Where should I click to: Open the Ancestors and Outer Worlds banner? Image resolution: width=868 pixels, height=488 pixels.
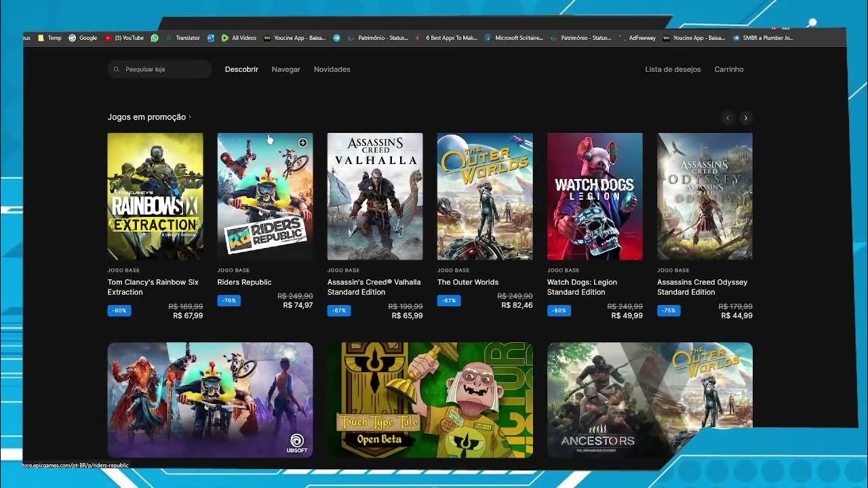(x=650, y=400)
